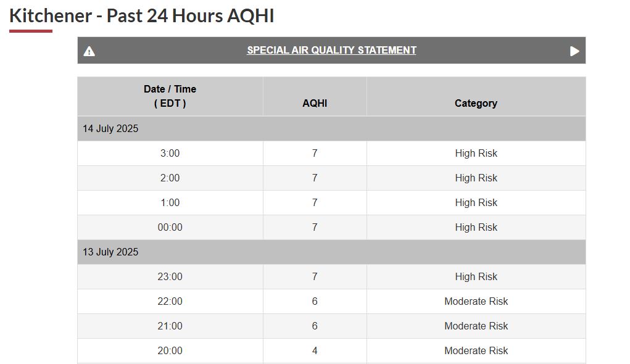The image size is (630, 364).
Task: Click the AQHI column header
Action: pyautogui.click(x=315, y=103)
